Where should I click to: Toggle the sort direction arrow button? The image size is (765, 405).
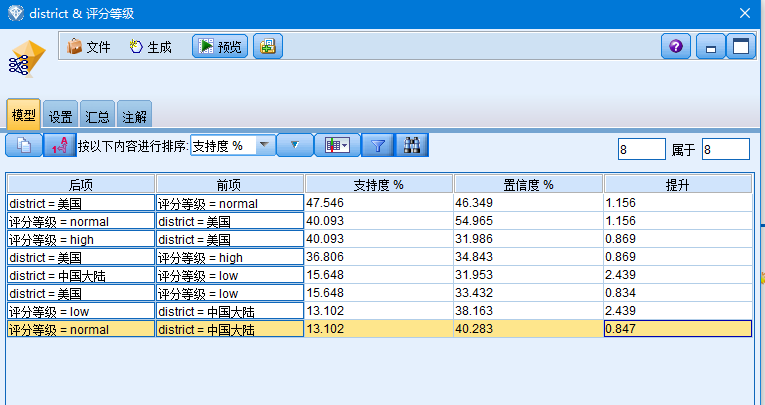coord(294,146)
